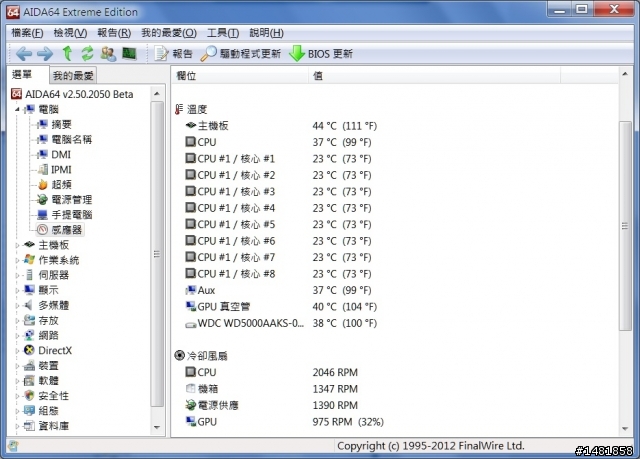Image resolution: width=640 pixels, height=459 pixels.
Task: Expand the 顯示 tree node
Action: (17, 290)
